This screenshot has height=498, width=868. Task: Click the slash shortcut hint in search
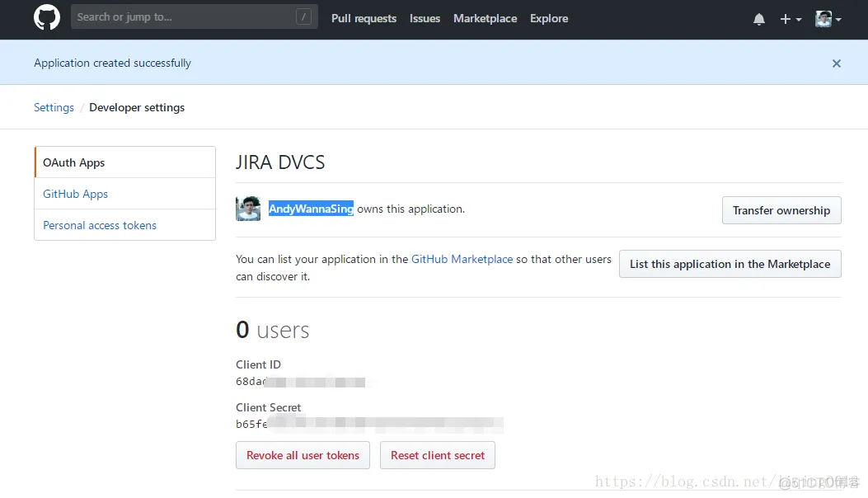click(303, 17)
